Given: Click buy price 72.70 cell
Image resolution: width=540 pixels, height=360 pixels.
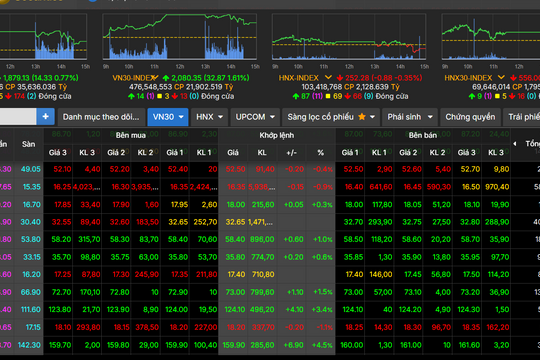Looking at the screenshot, I should point(61,292).
